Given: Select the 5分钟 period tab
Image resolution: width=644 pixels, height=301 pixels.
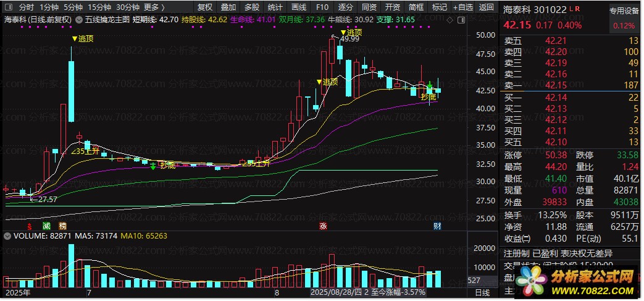Looking at the screenshot, I should (x=73, y=7).
